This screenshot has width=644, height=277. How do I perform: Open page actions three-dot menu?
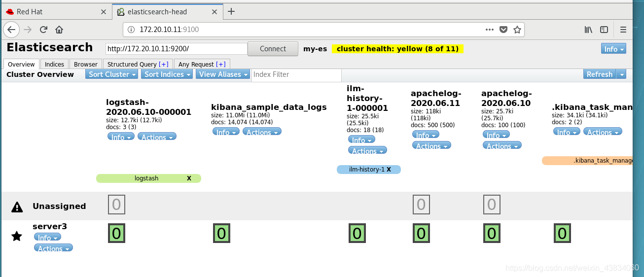point(490,30)
